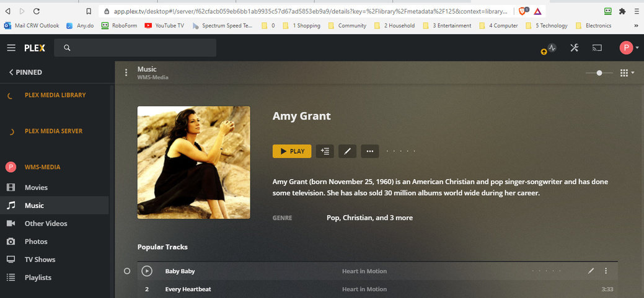Image resolution: width=644 pixels, height=298 pixels.
Task: Open the Activity status icon
Action: 552,48
